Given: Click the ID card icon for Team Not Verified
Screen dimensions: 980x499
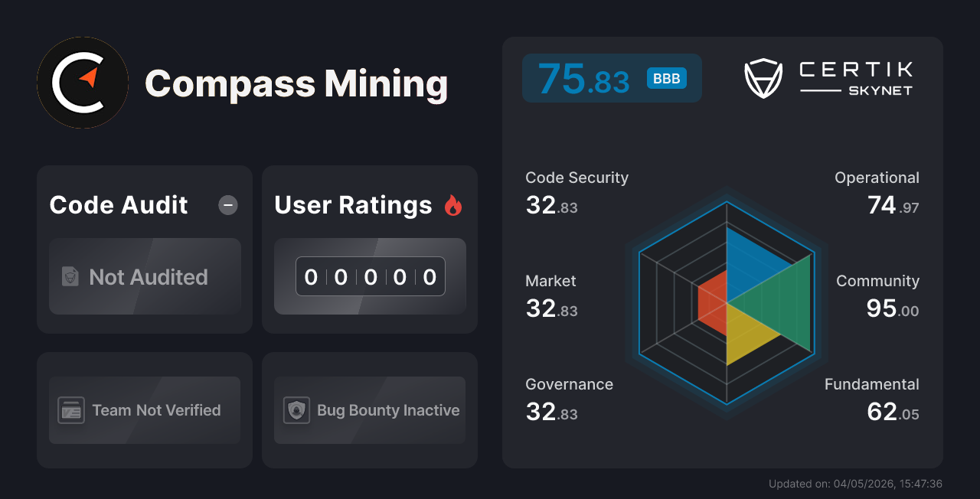Looking at the screenshot, I should (x=71, y=410).
